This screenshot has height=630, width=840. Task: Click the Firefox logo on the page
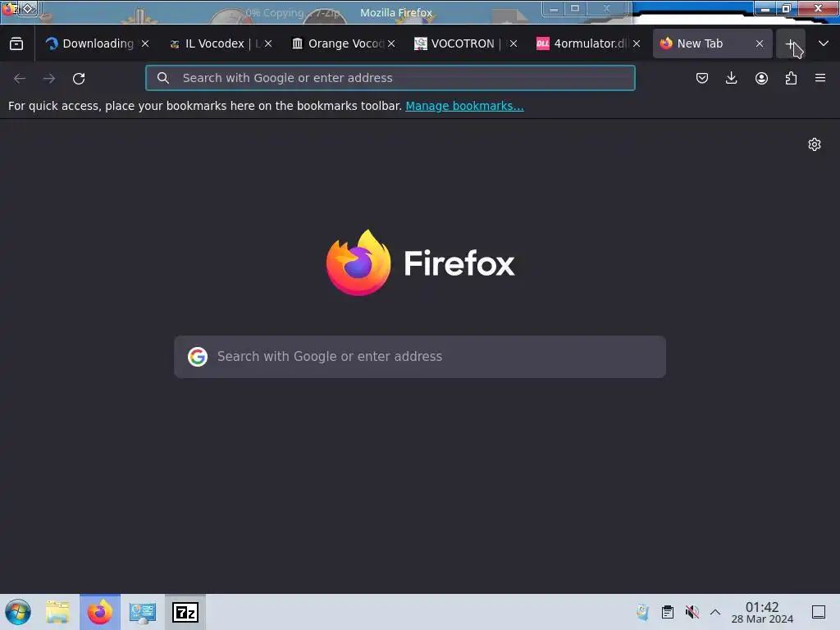tap(420, 262)
